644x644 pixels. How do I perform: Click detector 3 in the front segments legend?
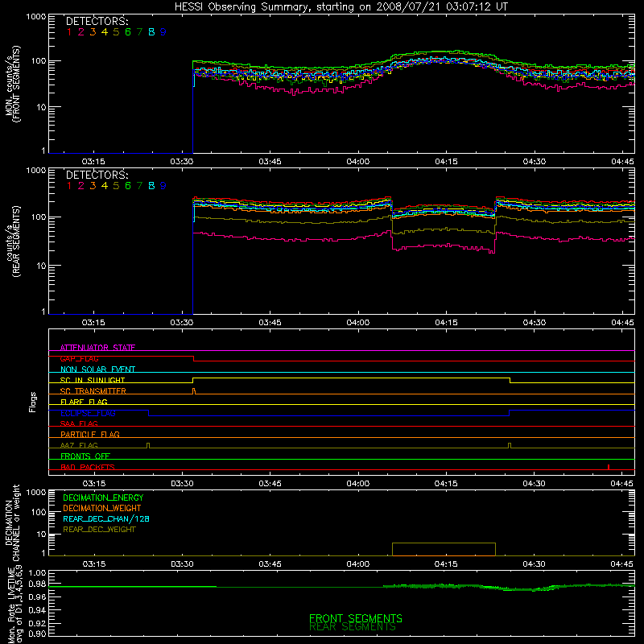coord(93,32)
